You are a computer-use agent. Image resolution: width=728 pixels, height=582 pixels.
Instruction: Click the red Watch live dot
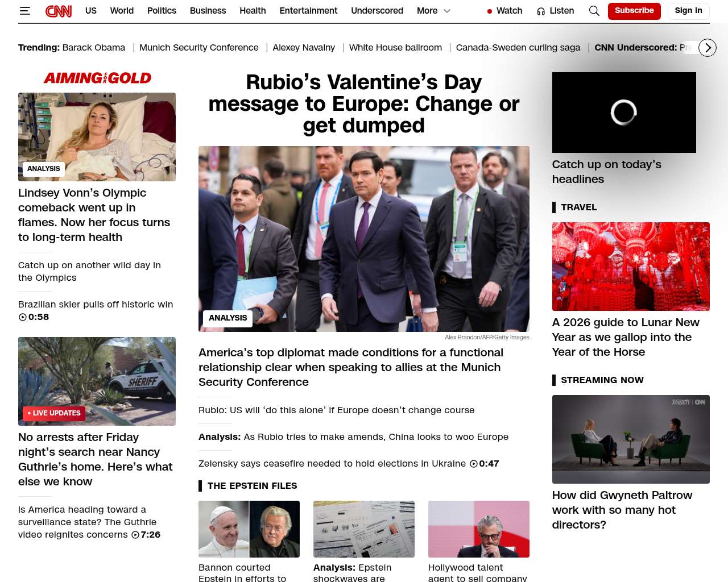click(x=489, y=11)
